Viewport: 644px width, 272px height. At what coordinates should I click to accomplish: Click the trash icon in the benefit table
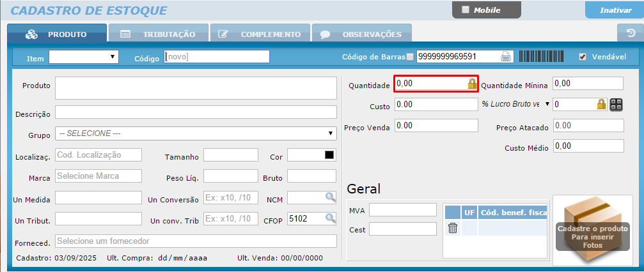[453, 228]
